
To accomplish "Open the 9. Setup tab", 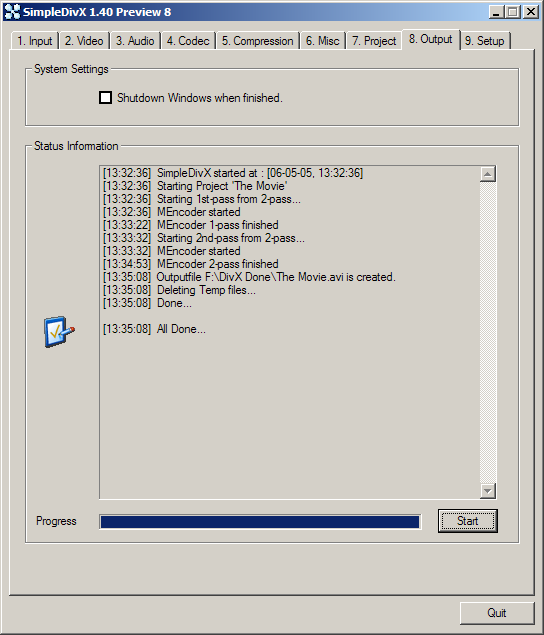I will [485, 41].
